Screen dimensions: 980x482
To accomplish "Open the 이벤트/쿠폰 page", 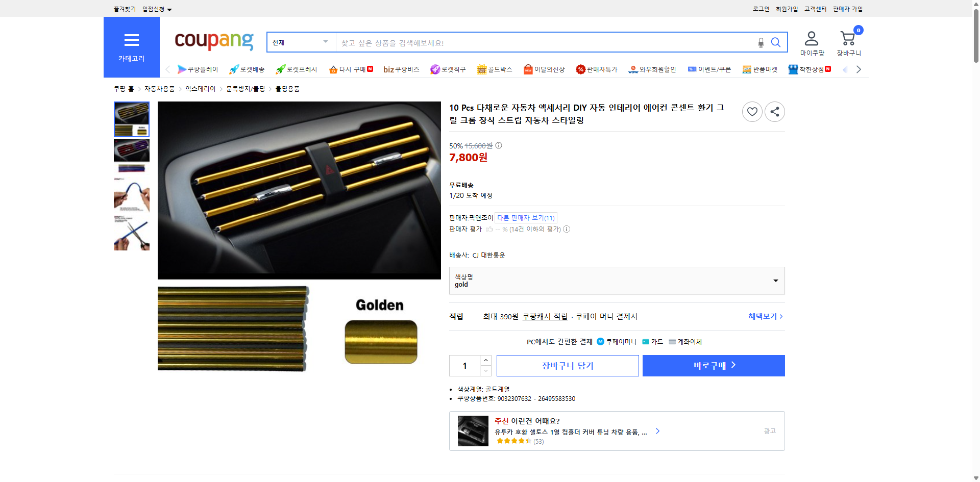I will pyautogui.click(x=709, y=69).
